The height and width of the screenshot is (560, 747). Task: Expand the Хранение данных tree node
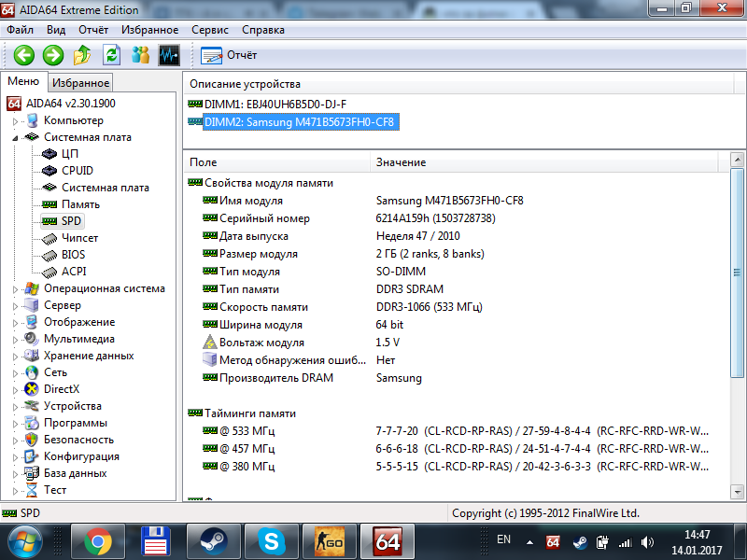[15, 357]
